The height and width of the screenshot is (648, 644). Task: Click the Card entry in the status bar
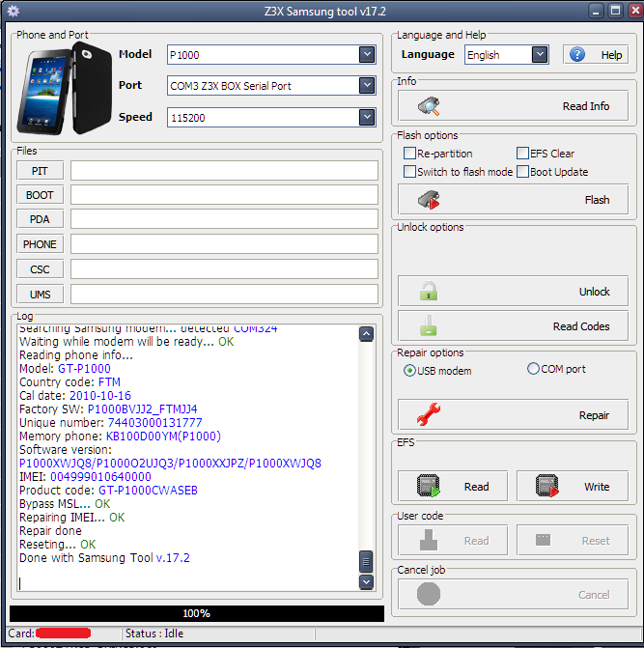[49, 634]
